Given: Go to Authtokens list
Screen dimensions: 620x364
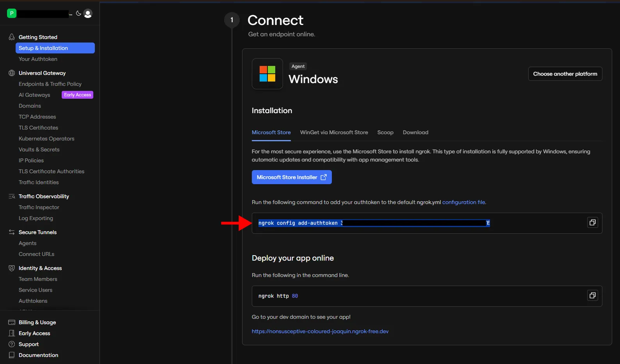Looking at the screenshot, I should pyautogui.click(x=33, y=301).
